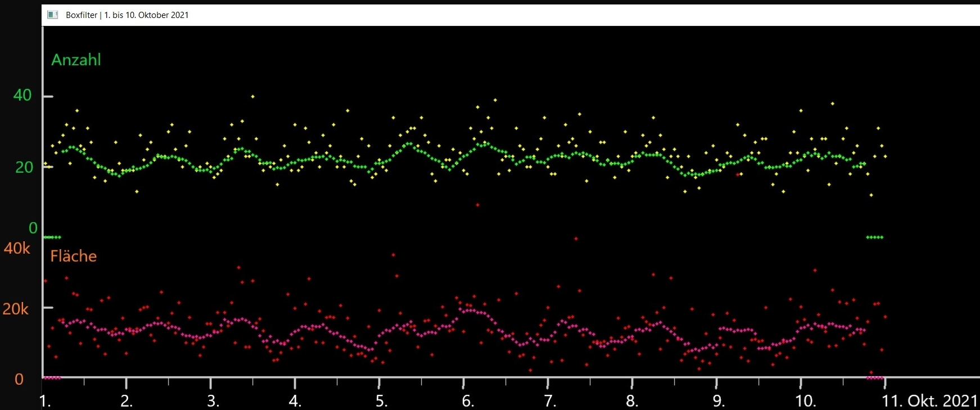Viewport: 980px width, 410px height.
Task: Click the green '0' Anzahl axis value
Action: click(x=33, y=228)
